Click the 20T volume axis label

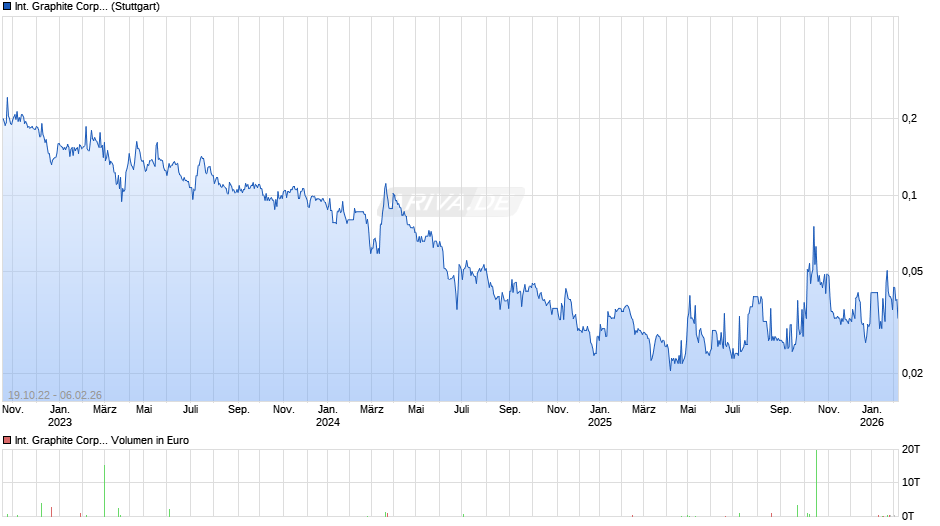point(911,449)
